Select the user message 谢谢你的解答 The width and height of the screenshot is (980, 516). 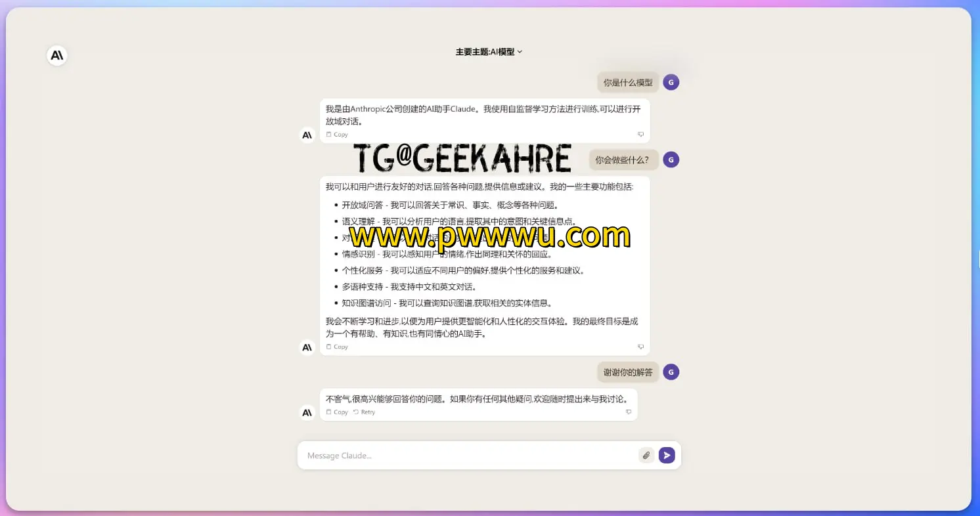click(x=628, y=372)
